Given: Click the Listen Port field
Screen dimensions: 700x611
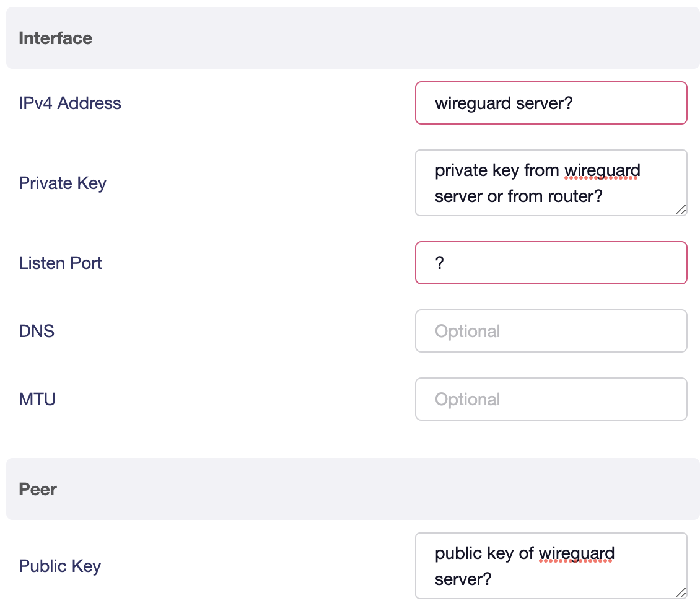Looking at the screenshot, I should coord(551,263).
